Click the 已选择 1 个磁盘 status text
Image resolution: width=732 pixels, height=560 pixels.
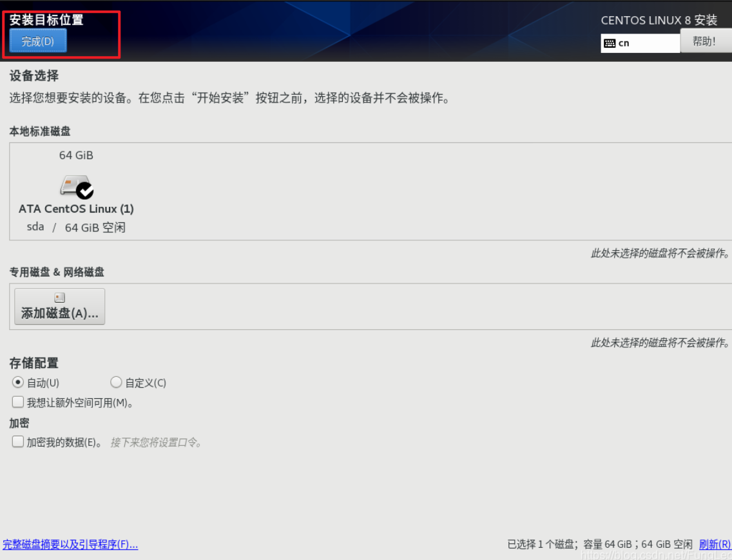click(x=540, y=545)
